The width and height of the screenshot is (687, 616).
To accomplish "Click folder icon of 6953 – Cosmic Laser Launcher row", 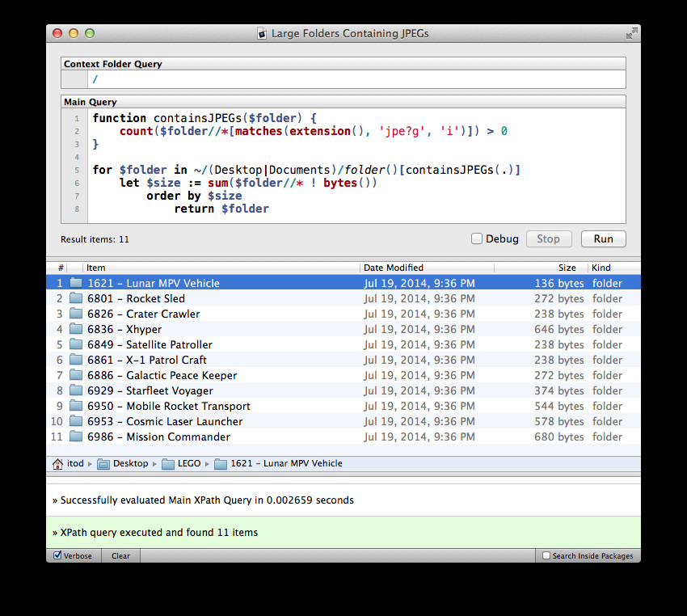I will pyautogui.click(x=76, y=421).
